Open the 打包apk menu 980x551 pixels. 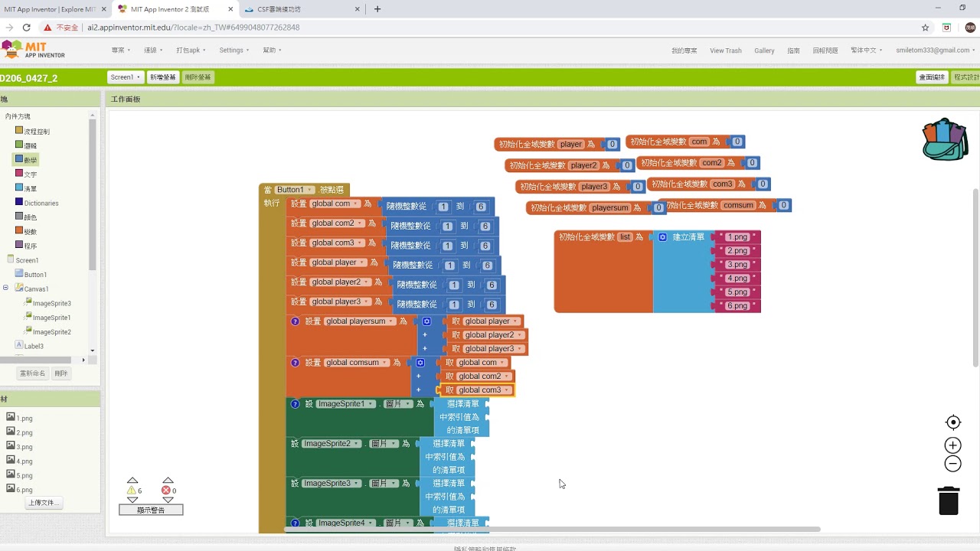(x=191, y=51)
